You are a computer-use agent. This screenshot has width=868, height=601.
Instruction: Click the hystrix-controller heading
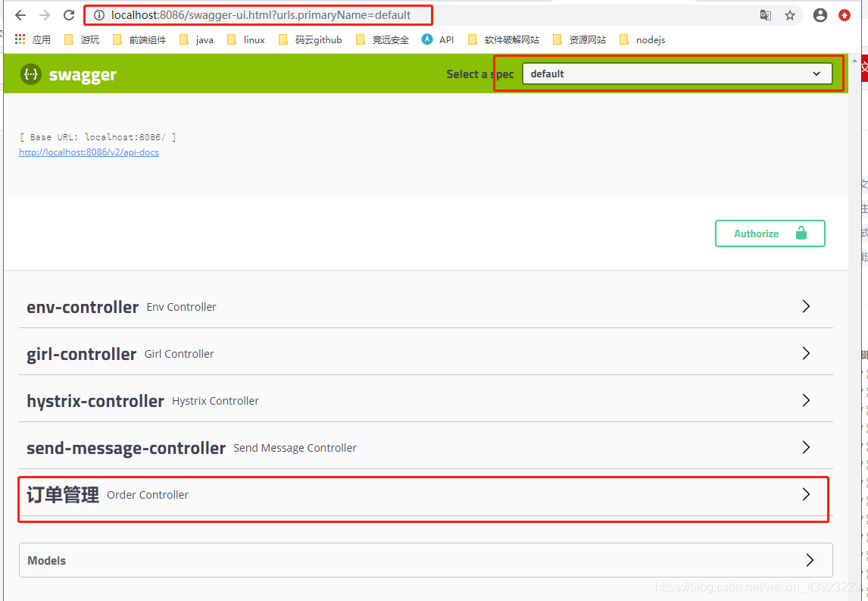pos(95,401)
